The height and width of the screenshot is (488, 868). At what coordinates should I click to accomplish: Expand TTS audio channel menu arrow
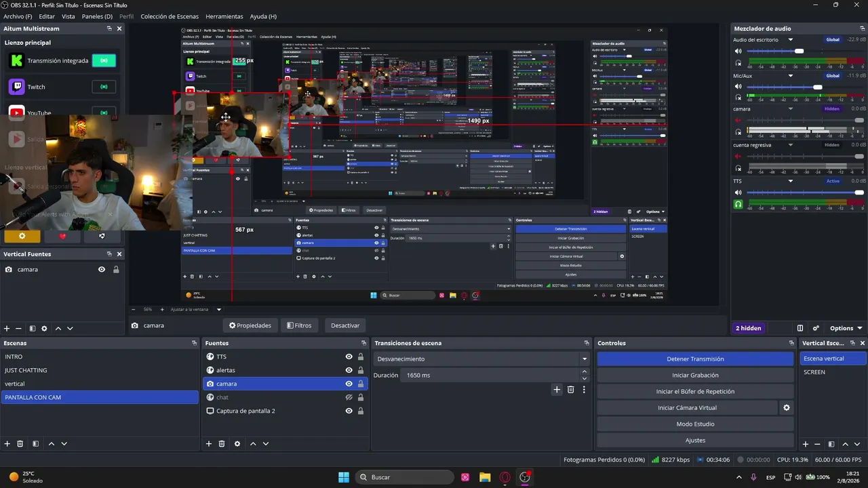[x=791, y=181]
